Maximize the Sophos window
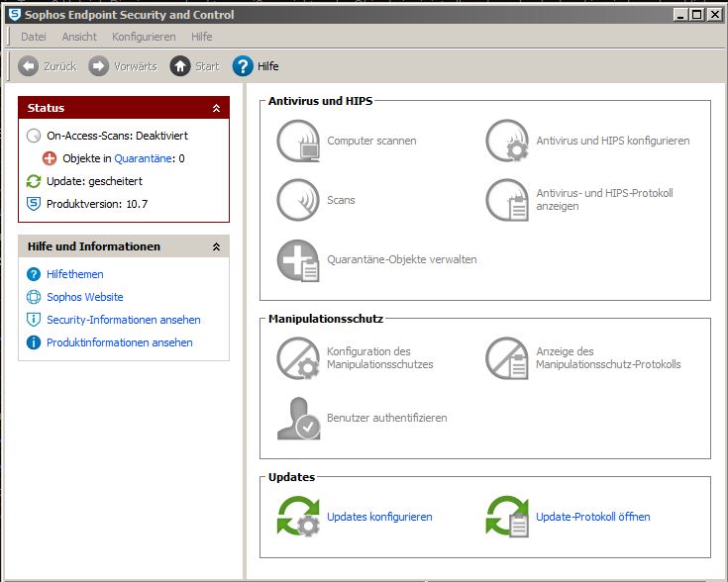Screen dimensions: 728x582 (697, 15)
